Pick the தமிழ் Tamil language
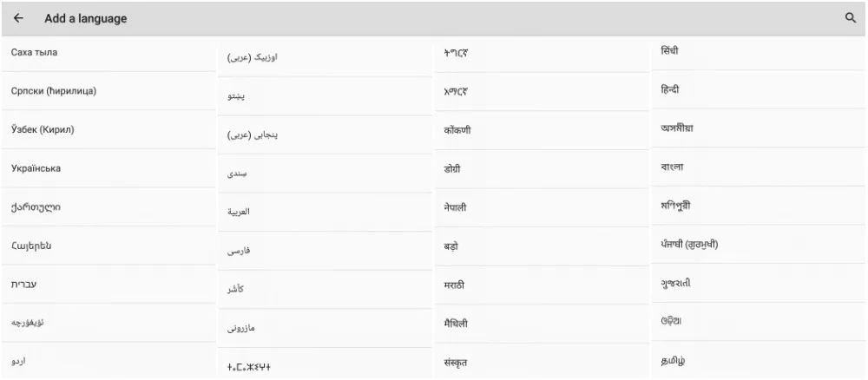Screen dimensions: 868x380 [758, 361]
